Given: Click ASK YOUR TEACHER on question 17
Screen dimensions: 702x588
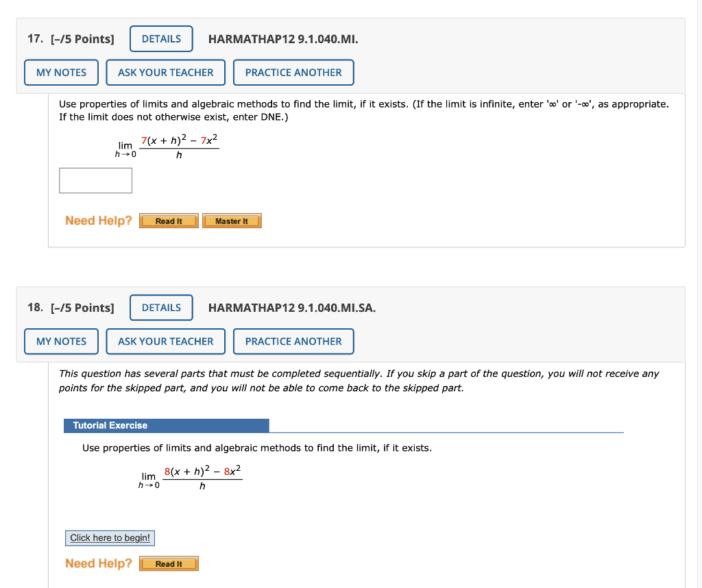Looking at the screenshot, I should pyautogui.click(x=165, y=72).
